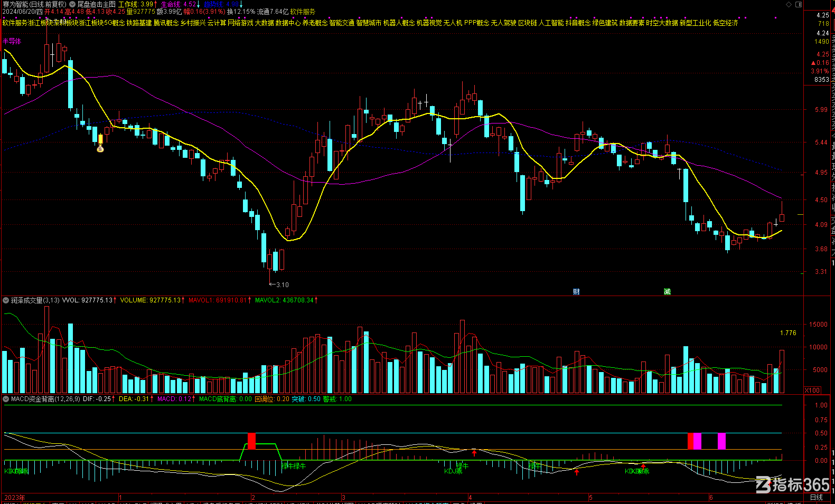This screenshot has width=835, height=504.
Task: Open the 新型工业化 concept tag
Action: (696, 23)
